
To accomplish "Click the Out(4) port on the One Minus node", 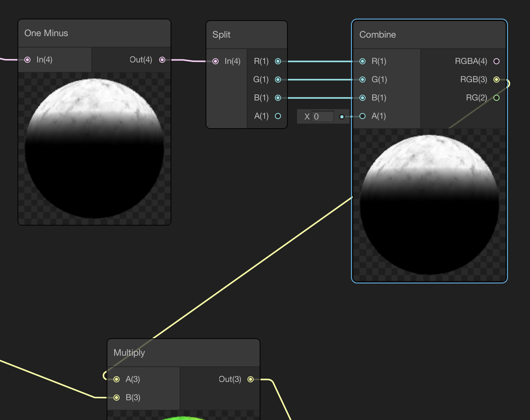I will (x=163, y=59).
